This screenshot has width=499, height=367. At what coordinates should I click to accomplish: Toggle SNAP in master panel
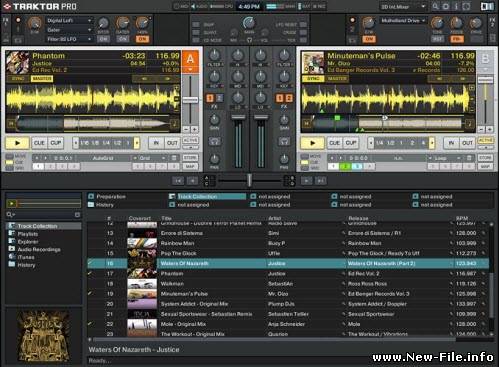[x=196, y=25]
